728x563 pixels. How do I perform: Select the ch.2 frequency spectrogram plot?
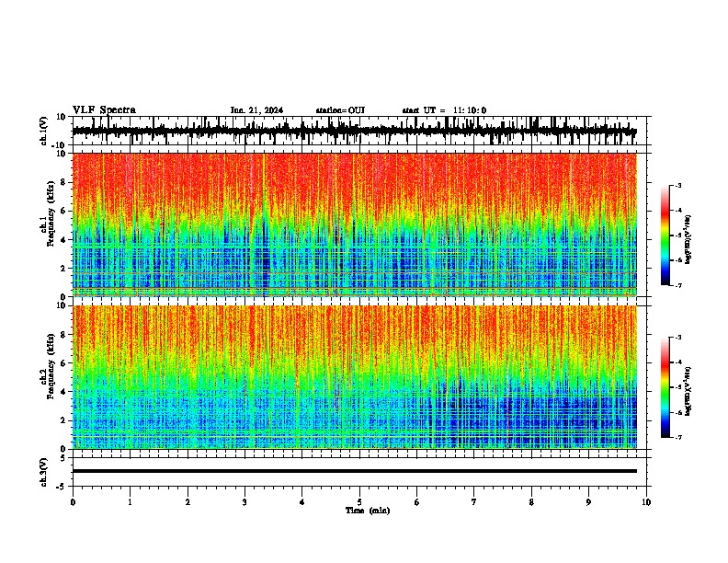pyautogui.click(x=355, y=377)
